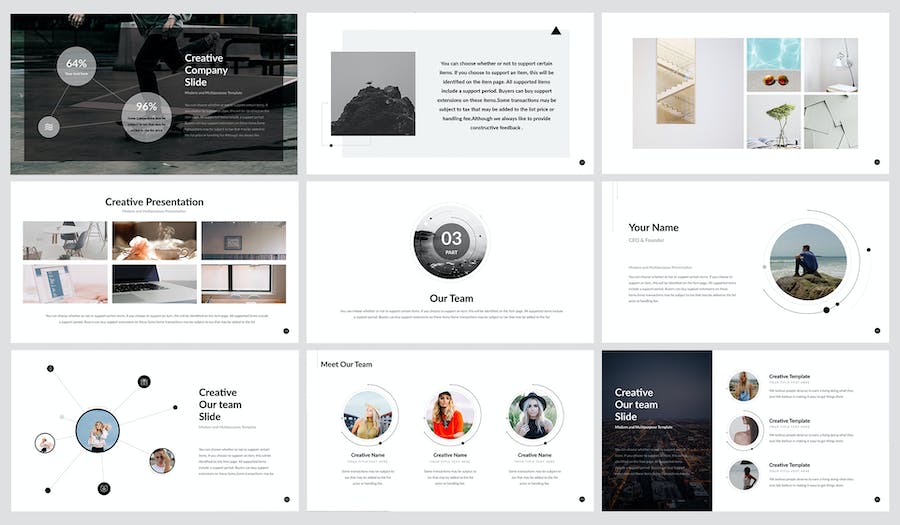Click the sunglasses pool photo
Viewport: 900px width, 525px height.
774,65
